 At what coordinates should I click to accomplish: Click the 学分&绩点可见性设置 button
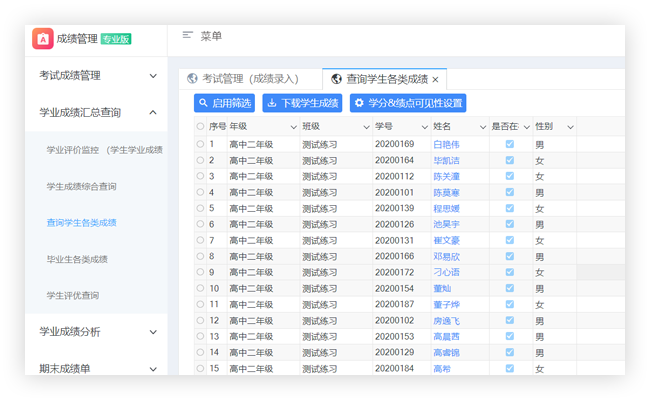point(408,103)
